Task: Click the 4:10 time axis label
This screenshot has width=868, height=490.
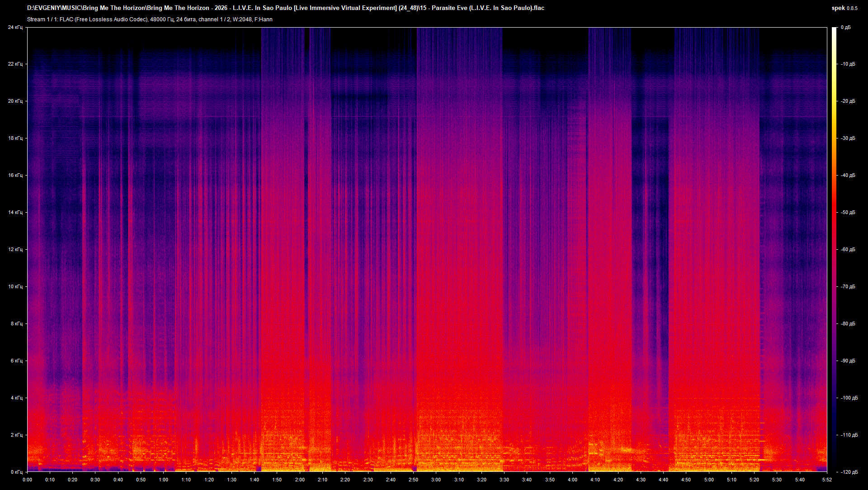Action: 595,480
